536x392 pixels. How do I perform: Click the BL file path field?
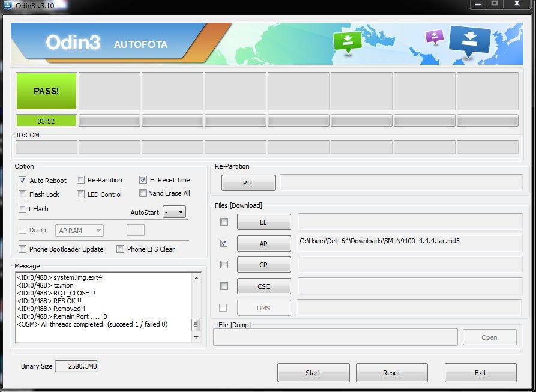[x=410, y=222]
